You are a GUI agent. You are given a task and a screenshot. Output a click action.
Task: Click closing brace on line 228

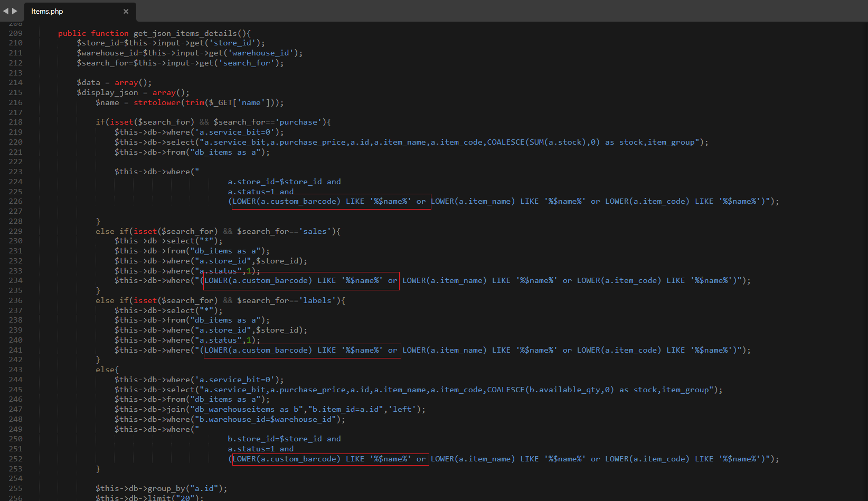pos(98,221)
